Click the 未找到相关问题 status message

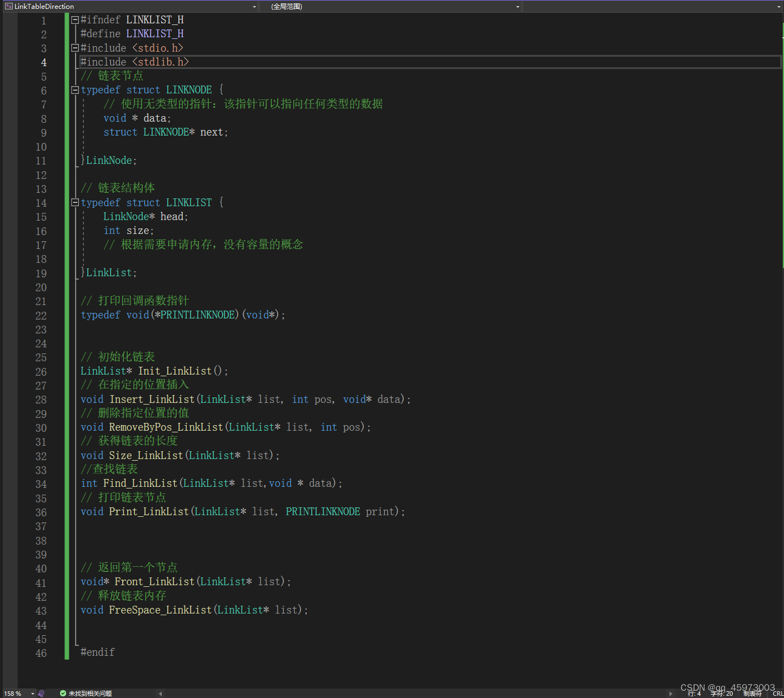click(90, 693)
